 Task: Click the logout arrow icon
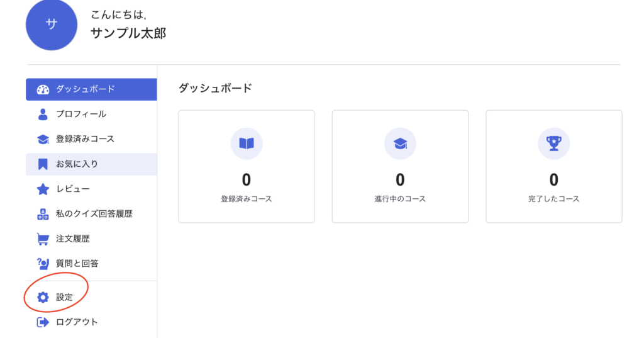click(x=43, y=322)
